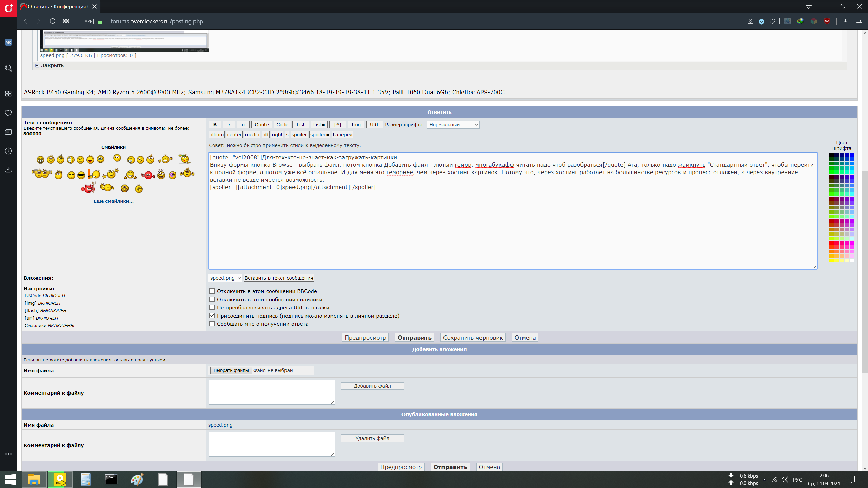The image size is (868, 488).
Task: Open 'Еще смайлики...' link
Action: click(x=114, y=201)
